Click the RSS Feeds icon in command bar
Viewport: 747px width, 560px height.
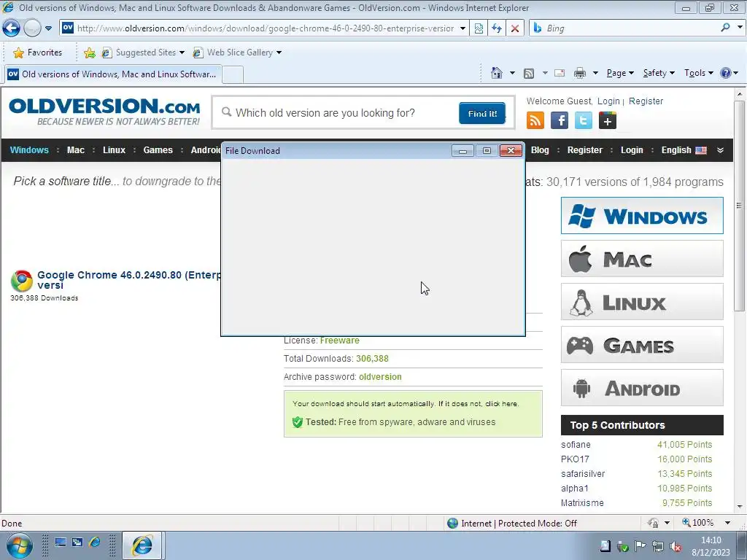pyautogui.click(x=528, y=74)
